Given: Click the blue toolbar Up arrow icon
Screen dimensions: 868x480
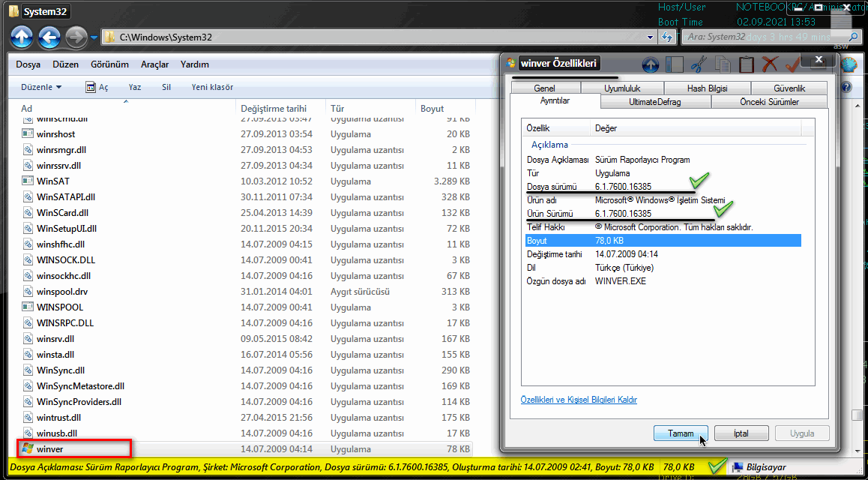Looking at the screenshot, I should click(650, 64).
